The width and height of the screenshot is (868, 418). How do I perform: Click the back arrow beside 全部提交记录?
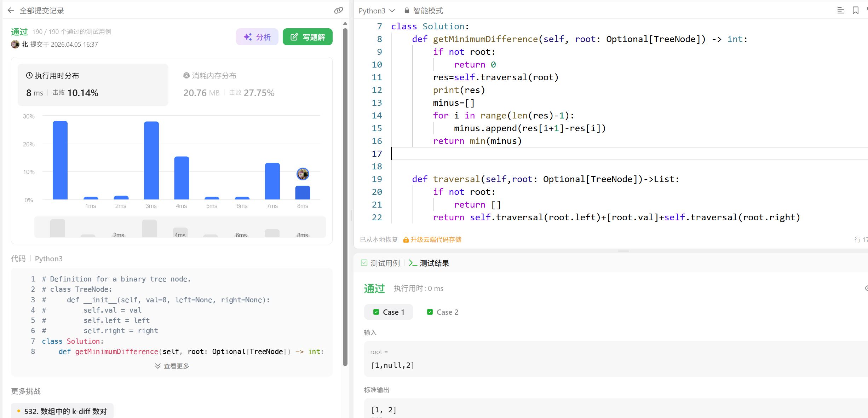pos(11,11)
